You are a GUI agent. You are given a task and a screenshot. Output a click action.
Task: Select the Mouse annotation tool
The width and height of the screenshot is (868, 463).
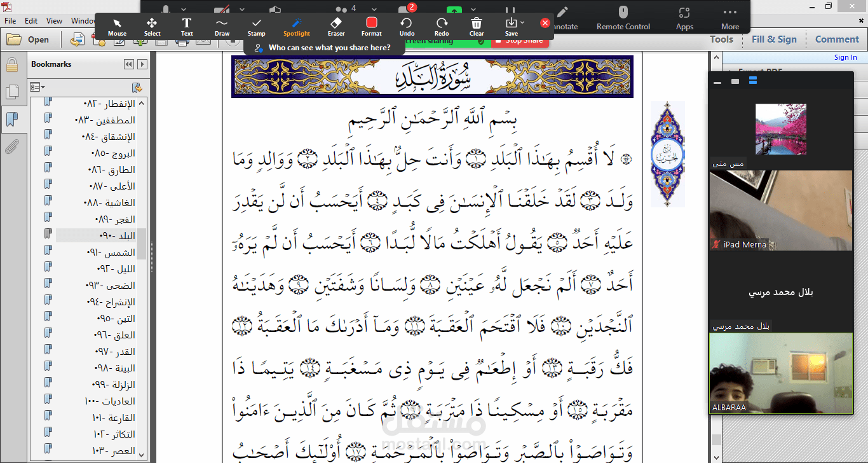point(117,27)
